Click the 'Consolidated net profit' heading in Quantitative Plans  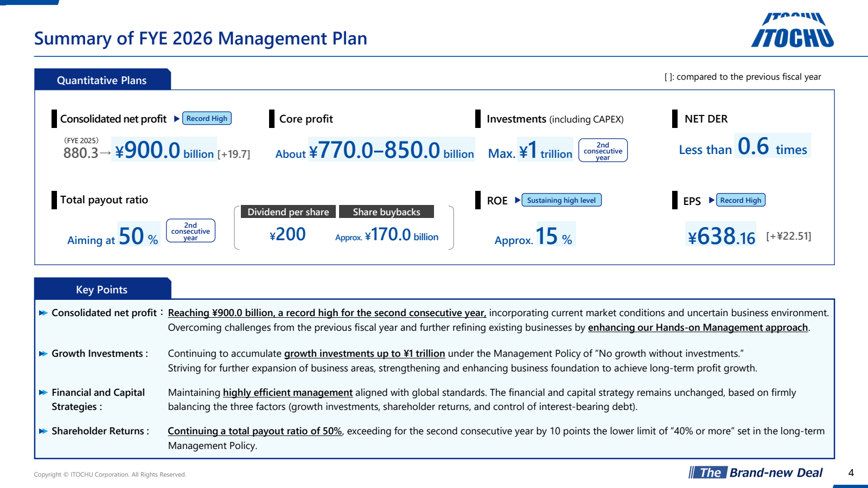point(113,119)
